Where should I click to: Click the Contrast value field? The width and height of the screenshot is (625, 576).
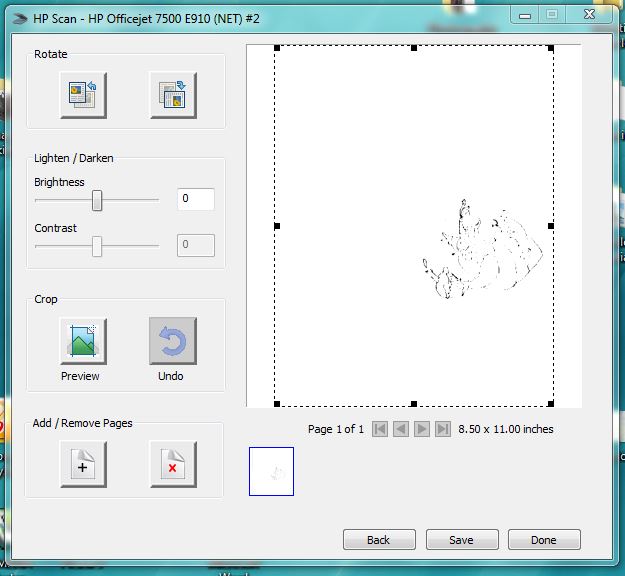coord(196,245)
